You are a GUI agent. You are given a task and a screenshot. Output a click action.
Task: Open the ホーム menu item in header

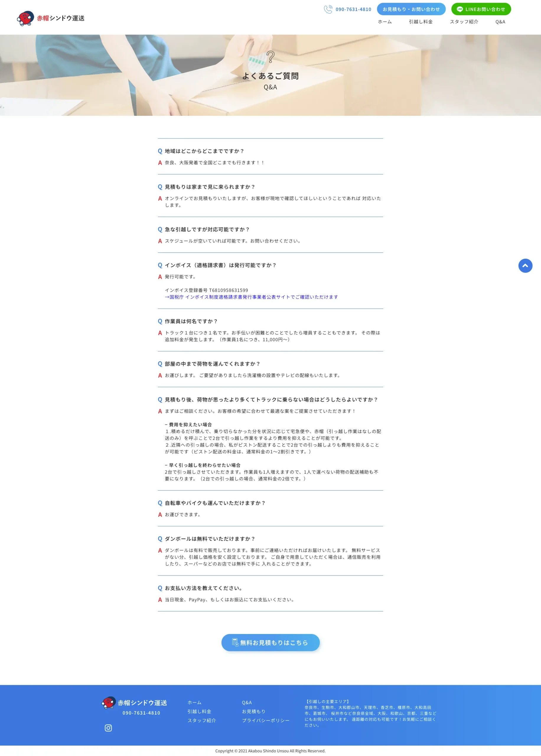(x=384, y=22)
